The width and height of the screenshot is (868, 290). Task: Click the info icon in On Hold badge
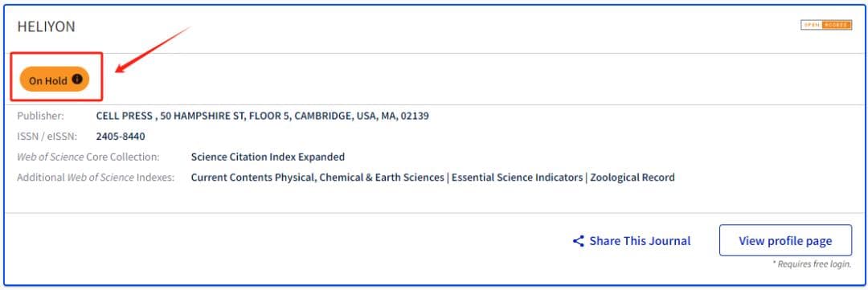[77, 80]
